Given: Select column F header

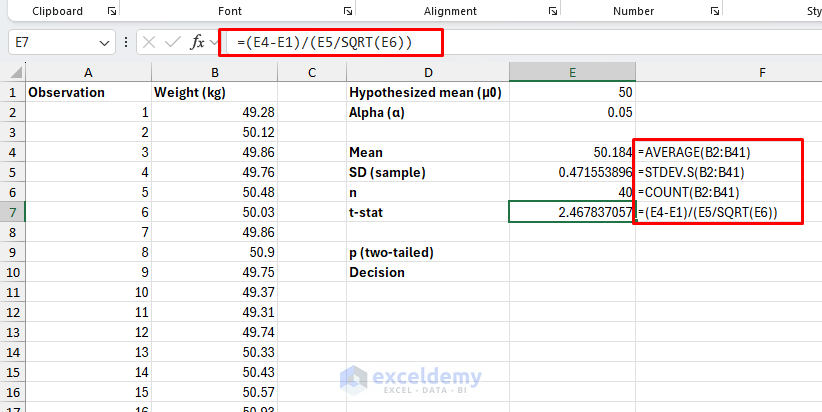Looking at the screenshot, I should 729,72.
